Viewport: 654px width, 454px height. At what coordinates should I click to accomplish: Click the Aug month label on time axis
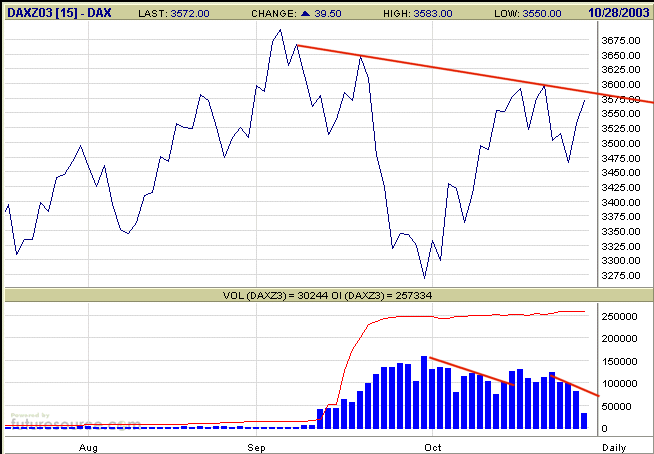88,448
